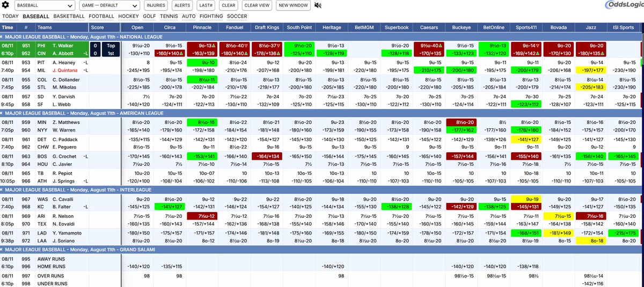Select the BASEBALL sport tab
This screenshot has height=287, width=644.
pos(36,17)
